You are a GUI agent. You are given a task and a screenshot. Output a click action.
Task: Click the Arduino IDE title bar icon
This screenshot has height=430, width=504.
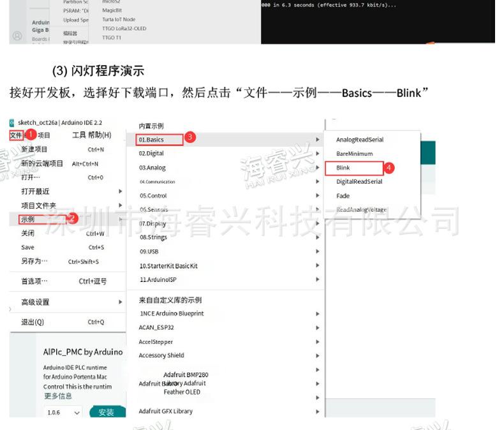tap(13, 122)
